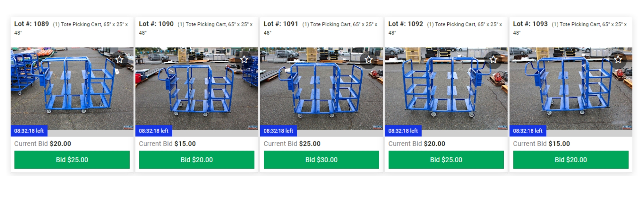Click Bid $30.00 for Lot 1091
This screenshot has height=215, width=644.
click(x=321, y=160)
